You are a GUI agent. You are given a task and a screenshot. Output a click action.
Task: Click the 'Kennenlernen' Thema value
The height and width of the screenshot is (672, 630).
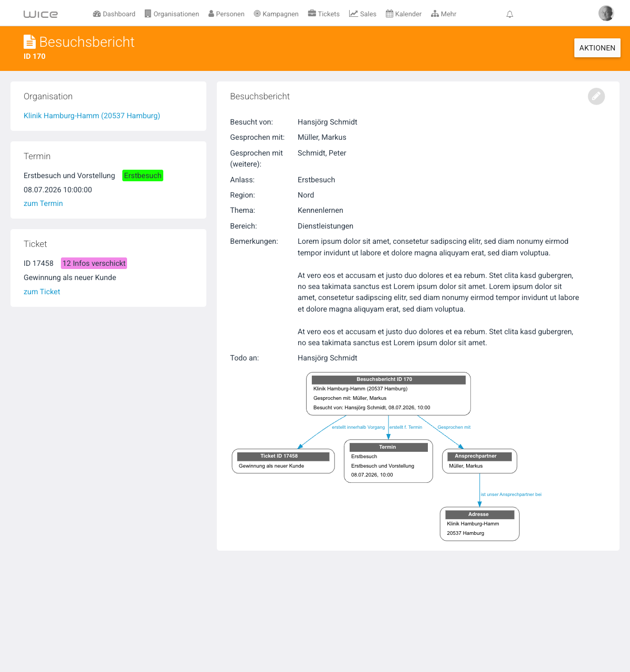pos(320,210)
